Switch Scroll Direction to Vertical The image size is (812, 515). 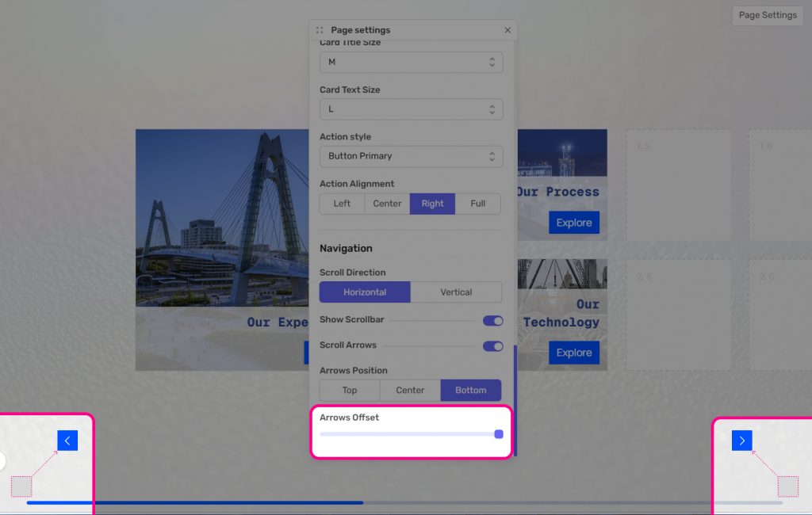(456, 292)
